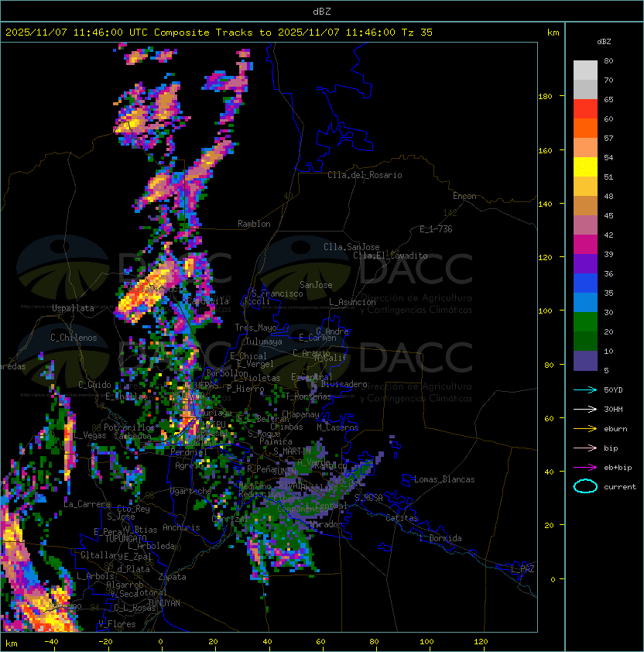Click the cyan 50YD arrow legend icon

coord(585,389)
